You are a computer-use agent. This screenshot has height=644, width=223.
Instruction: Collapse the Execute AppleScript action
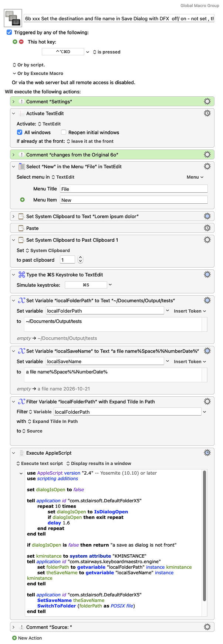click(x=14, y=453)
